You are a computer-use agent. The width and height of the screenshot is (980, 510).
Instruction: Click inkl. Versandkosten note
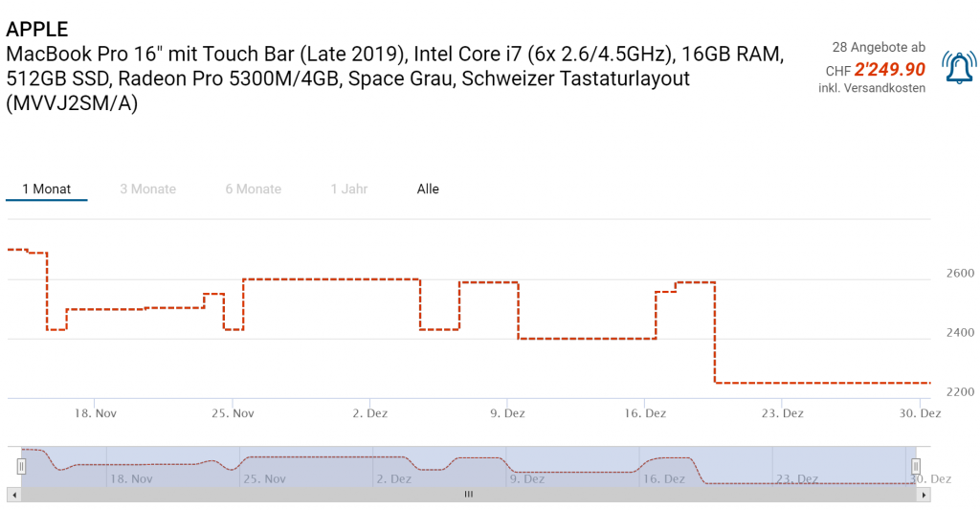coord(872,88)
